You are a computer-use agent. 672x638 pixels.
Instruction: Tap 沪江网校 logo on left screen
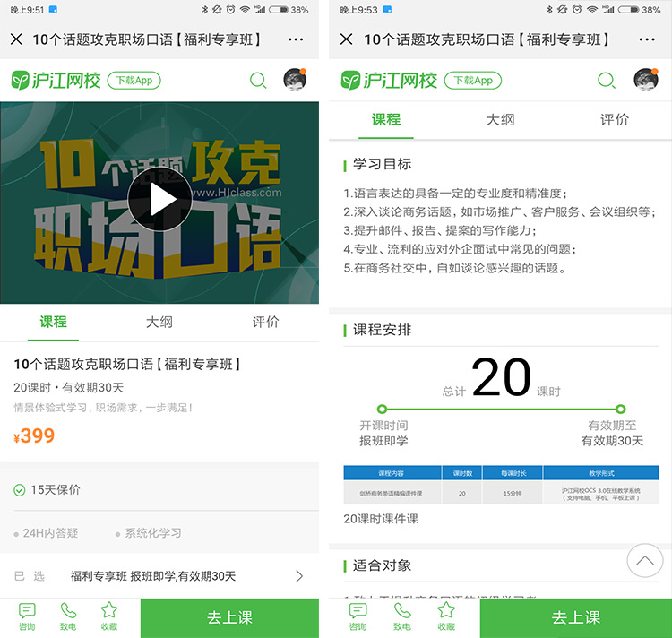54,81
